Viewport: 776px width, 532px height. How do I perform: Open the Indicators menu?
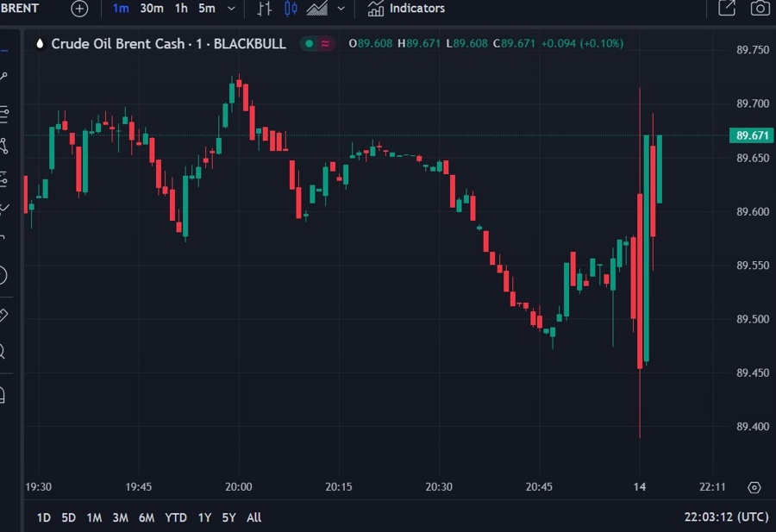pyautogui.click(x=406, y=9)
